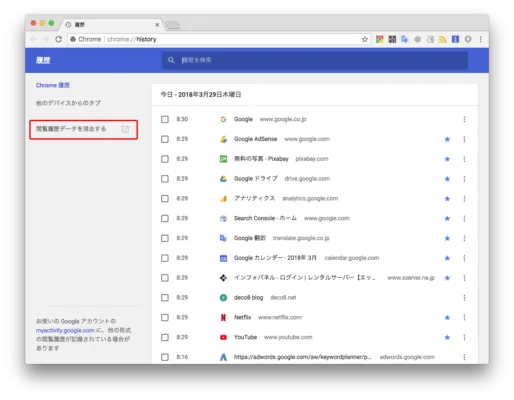Screen dimensions: 514x400
Task: Click the Pixabay favicon
Action: click(x=223, y=159)
